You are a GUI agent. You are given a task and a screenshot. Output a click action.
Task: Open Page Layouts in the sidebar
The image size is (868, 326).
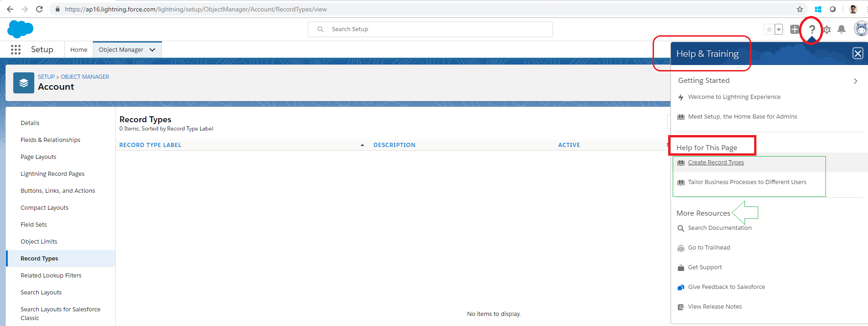coord(38,157)
